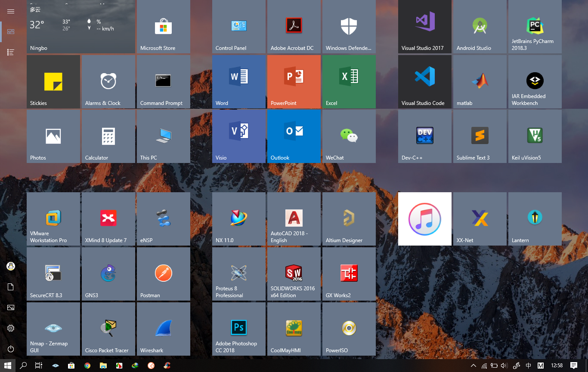Open XMind 8 Update 7

click(108, 219)
